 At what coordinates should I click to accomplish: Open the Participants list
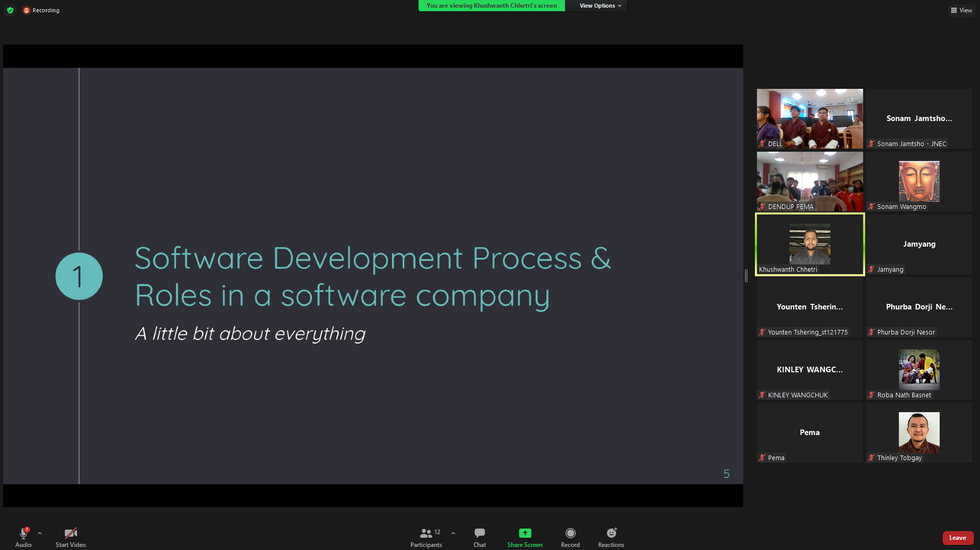[426, 536]
